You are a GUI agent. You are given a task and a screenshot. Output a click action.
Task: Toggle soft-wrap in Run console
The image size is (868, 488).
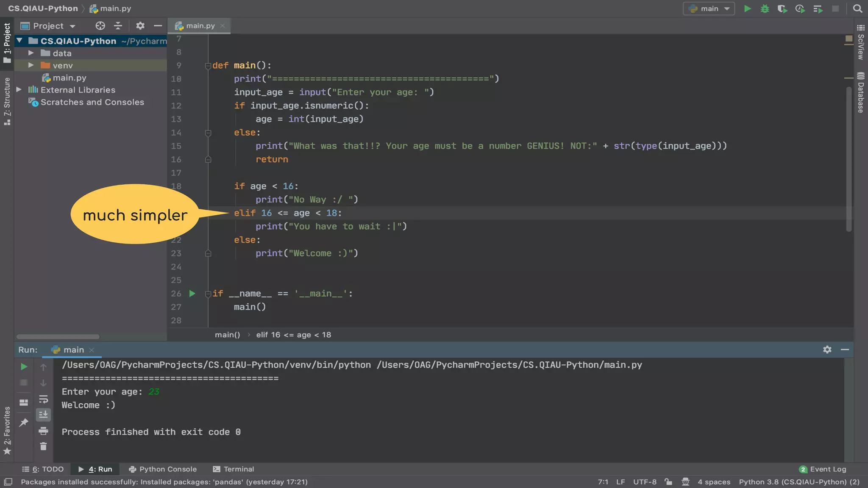pos(43,399)
